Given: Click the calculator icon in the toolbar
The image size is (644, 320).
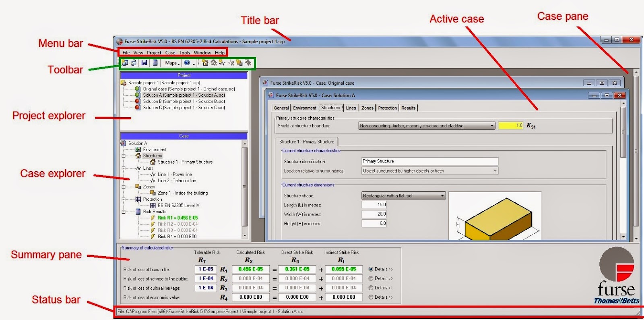Looking at the screenshot, I should pyautogui.click(x=155, y=62).
